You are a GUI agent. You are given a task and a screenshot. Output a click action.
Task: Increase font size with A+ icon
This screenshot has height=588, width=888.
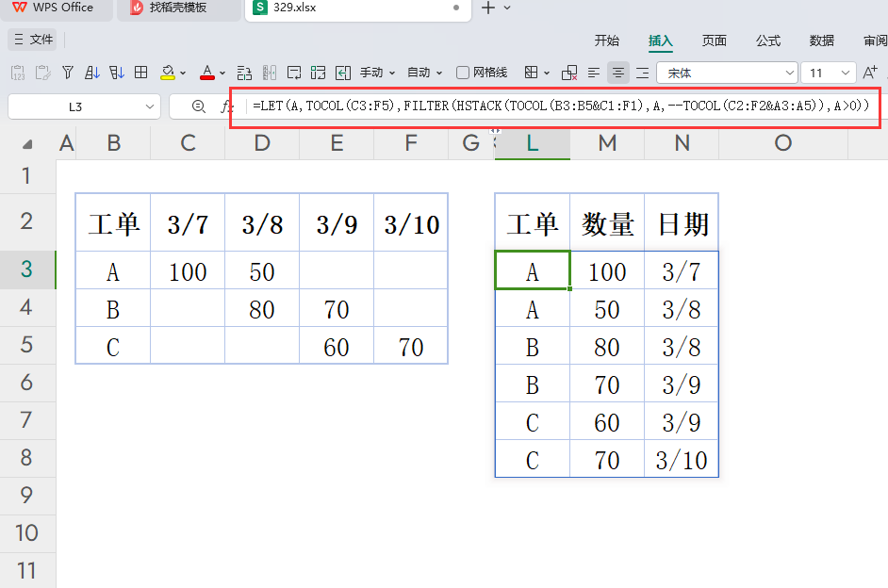click(870, 72)
